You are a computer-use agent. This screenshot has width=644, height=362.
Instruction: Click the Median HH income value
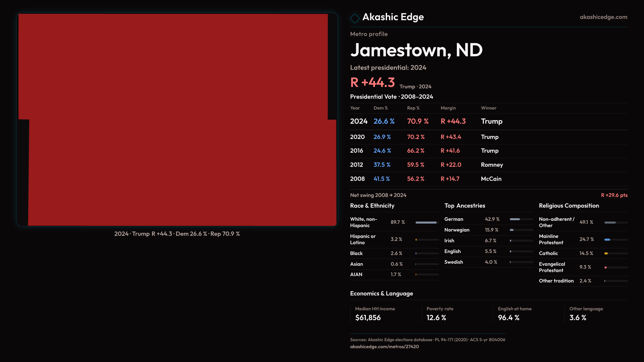coord(368,318)
